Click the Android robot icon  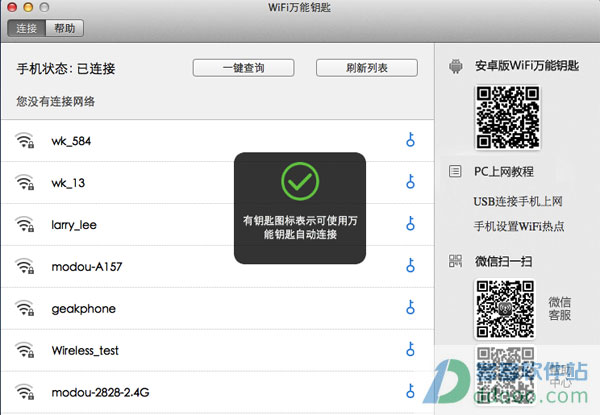[455, 66]
